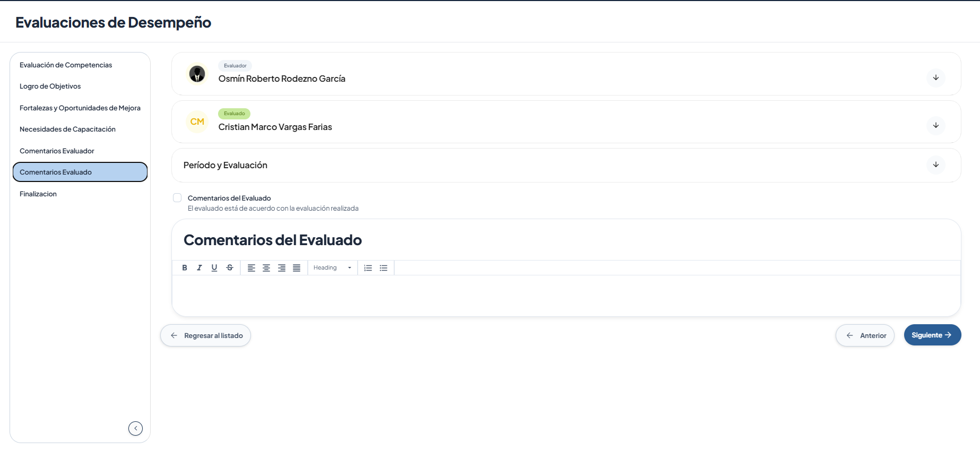Click the green Evaluado badge
Image resolution: width=980 pixels, height=459 pixels.
click(x=234, y=114)
